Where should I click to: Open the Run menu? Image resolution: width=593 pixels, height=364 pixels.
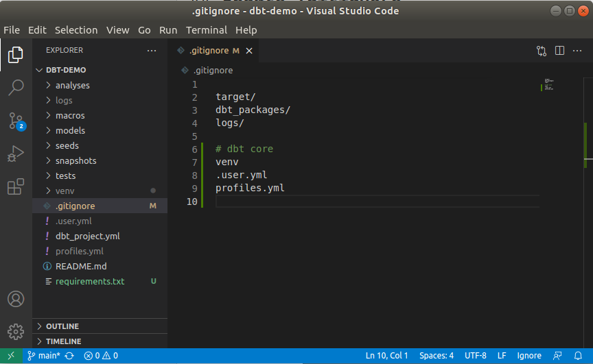point(168,30)
